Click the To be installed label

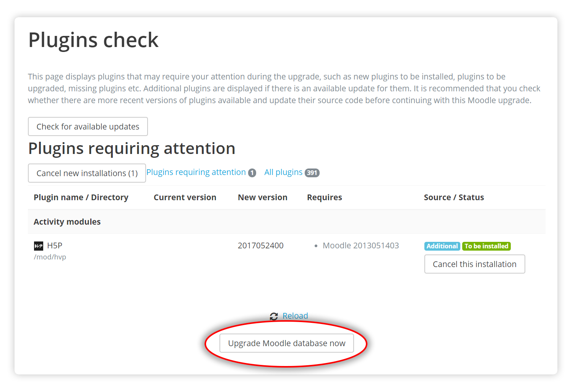(x=486, y=246)
